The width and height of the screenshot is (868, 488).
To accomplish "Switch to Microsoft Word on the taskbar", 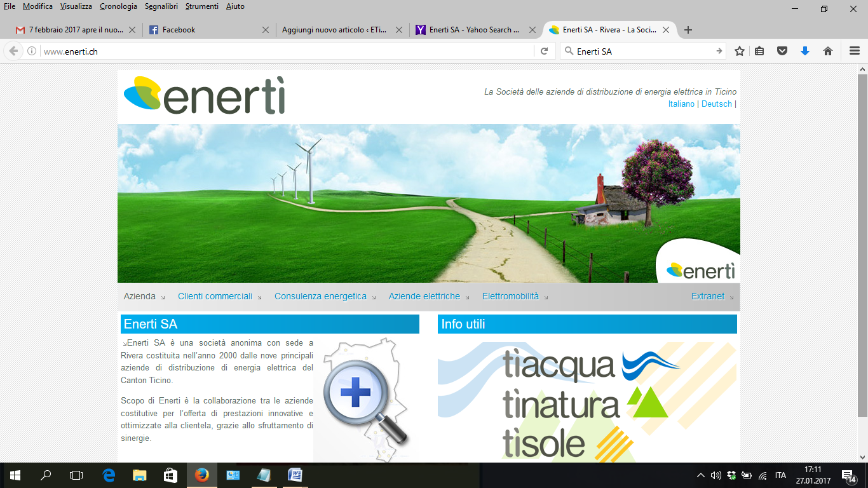I will 295,475.
